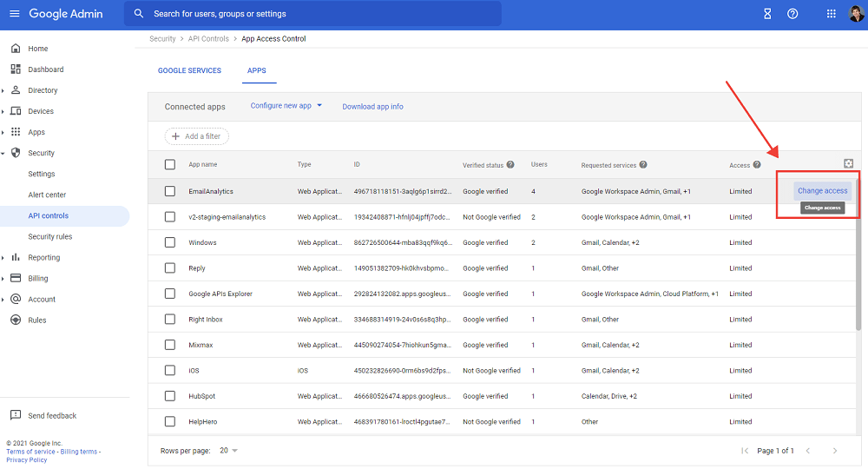This screenshot has width=868, height=469.
Task: Open the API Controls breadcrumb link
Action: [208, 39]
